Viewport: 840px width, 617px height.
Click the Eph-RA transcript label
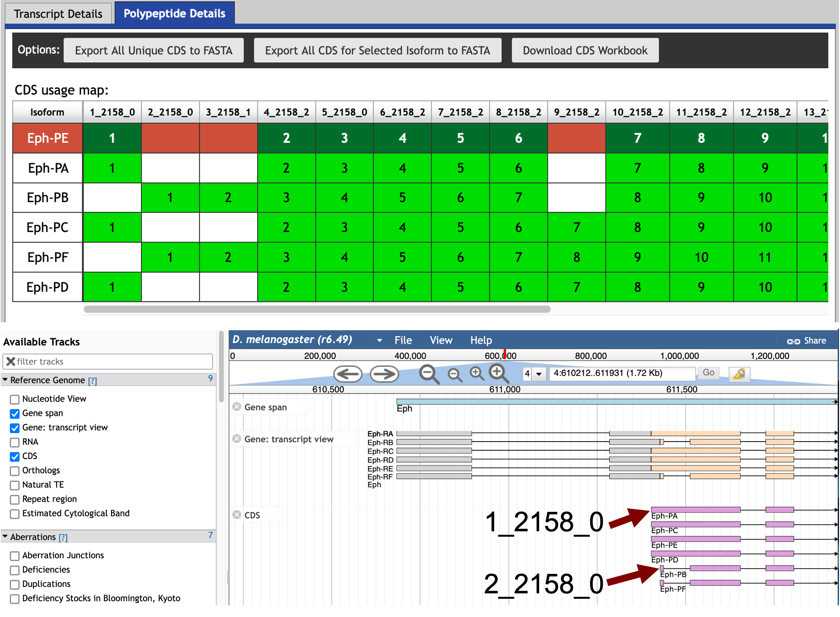coord(380,434)
